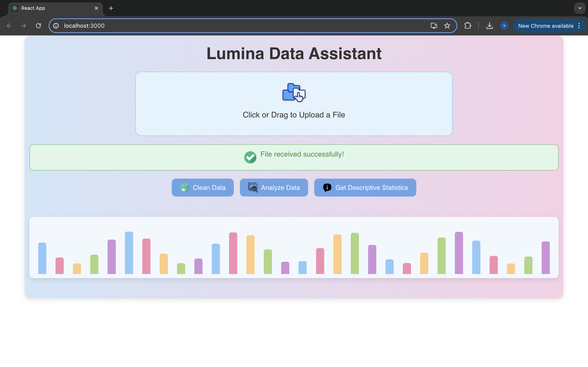Image resolution: width=588 pixels, height=367 pixels.
Task: Click the install app icon in address bar
Action: pos(434,26)
